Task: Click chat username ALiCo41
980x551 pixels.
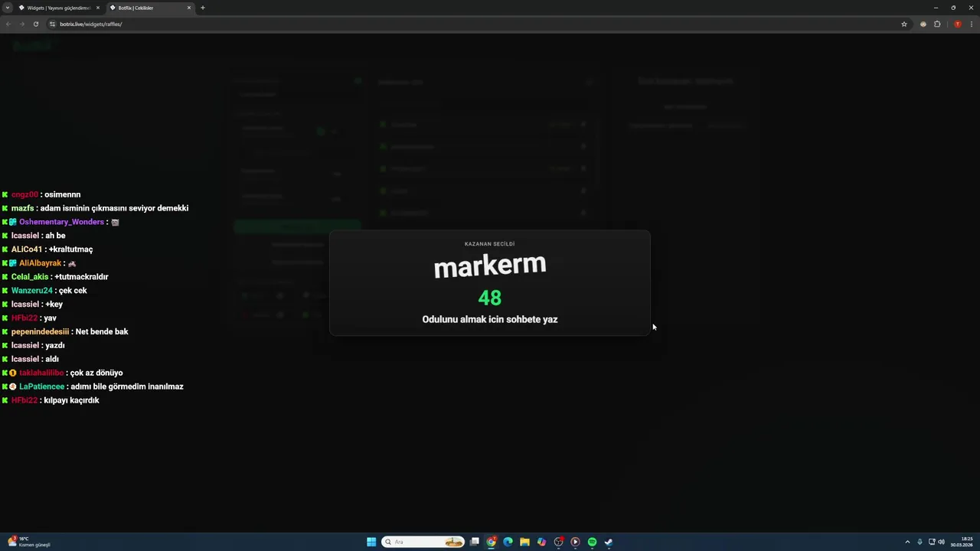Action: tap(27, 249)
